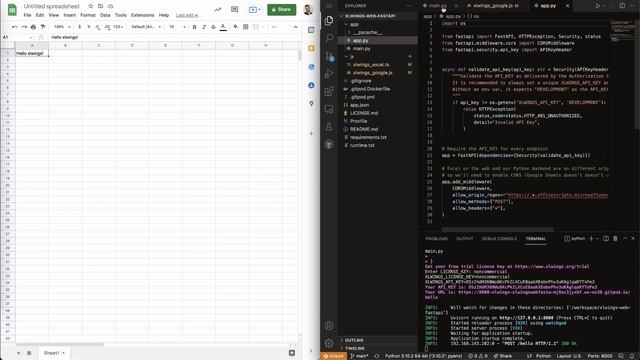Screen dimensions: 640x360
Task: Switch to main.py editor tab
Action: [x=438, y=6]
